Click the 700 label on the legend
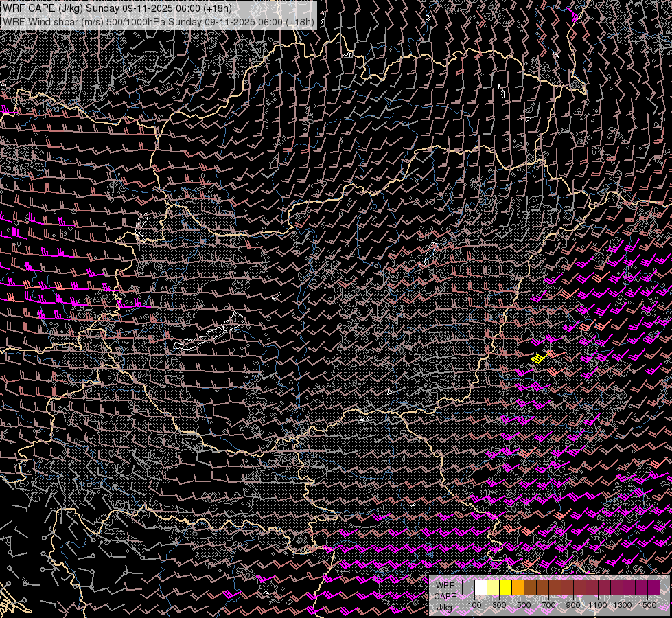 click(548, 605)
